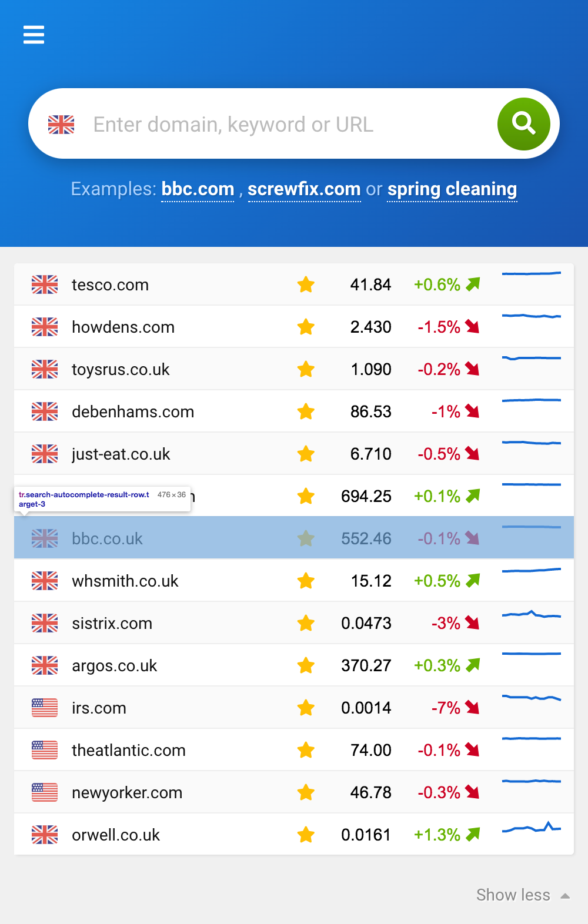This screenshot has width=588, height=924.
Task: Open the screwfix.com example link
Action: tap(304, 189)
